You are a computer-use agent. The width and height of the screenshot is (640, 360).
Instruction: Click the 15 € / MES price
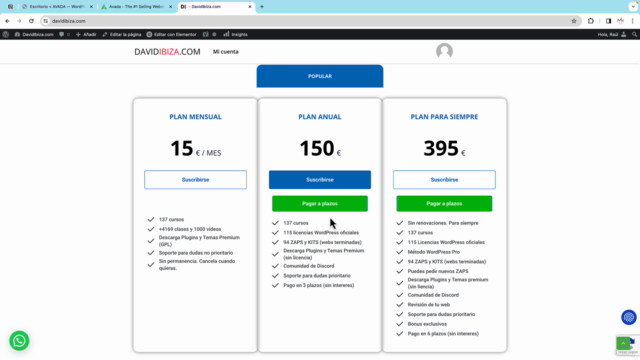[196, 148]
